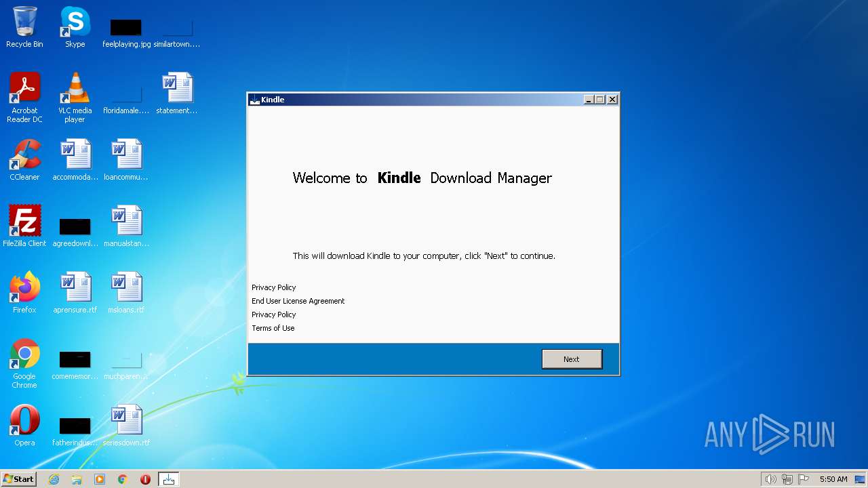This screenshot has height=488, width=868.
Task: Open the Privacy Policy link above Terms of Use
Action: [273, 314]
